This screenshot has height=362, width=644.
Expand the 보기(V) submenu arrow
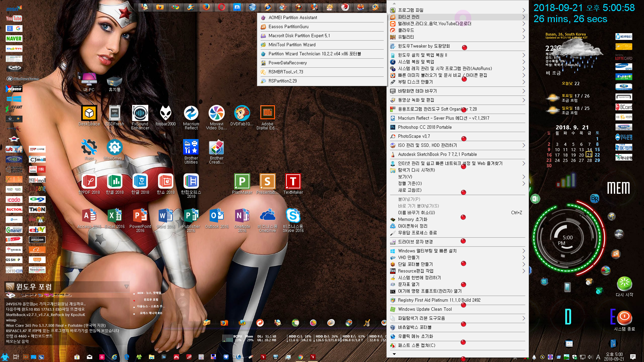point(523,177)
